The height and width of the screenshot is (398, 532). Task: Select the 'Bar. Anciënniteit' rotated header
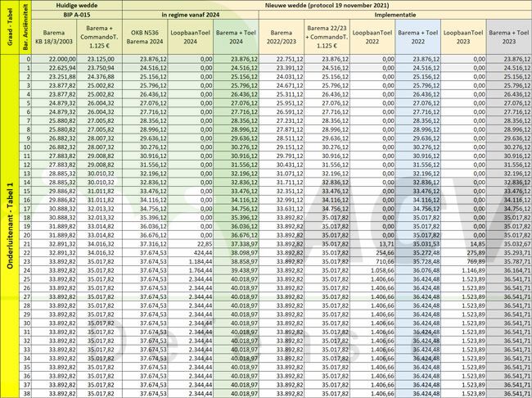point(25,27)
